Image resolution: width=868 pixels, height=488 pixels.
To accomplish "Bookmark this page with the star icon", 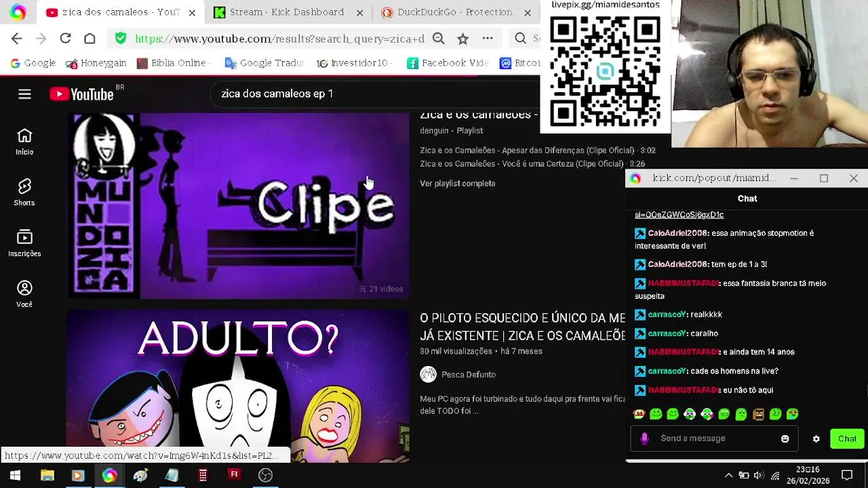I will [462, 39].
